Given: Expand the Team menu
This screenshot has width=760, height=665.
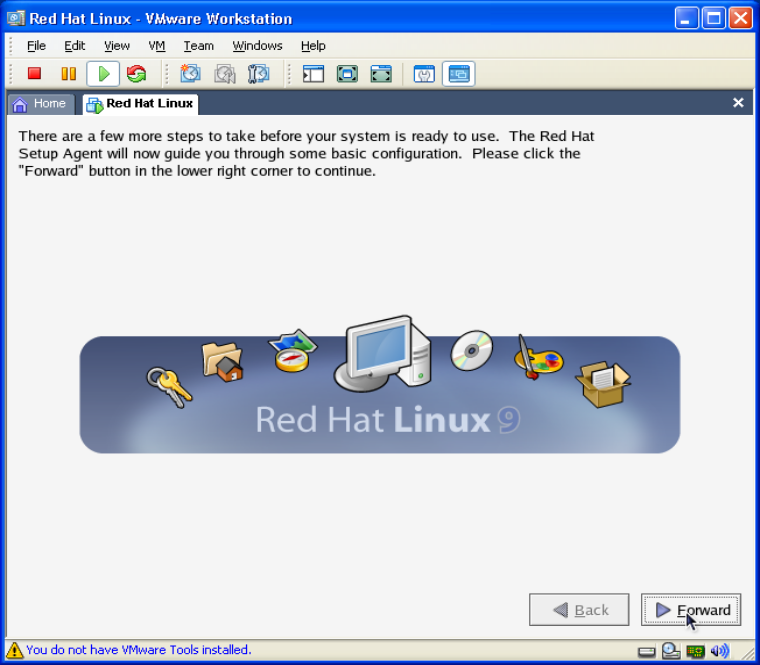Looking at the screenshot, I should tap(198, 46).
